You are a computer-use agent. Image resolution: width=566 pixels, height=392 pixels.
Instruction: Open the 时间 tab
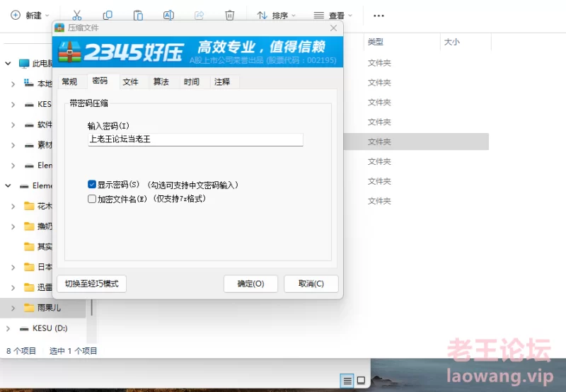(x=192, y=81)
